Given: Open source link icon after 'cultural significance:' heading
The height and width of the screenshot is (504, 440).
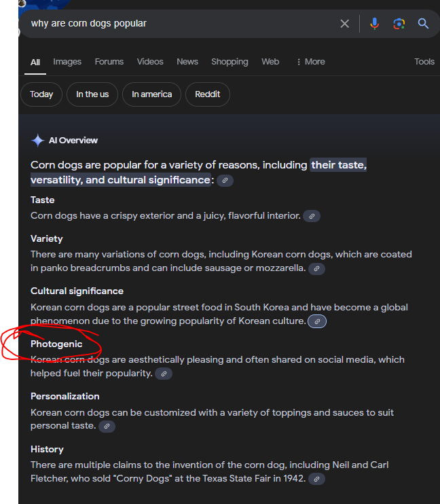Looking at the screenshot, I should (x=225, y=180).
